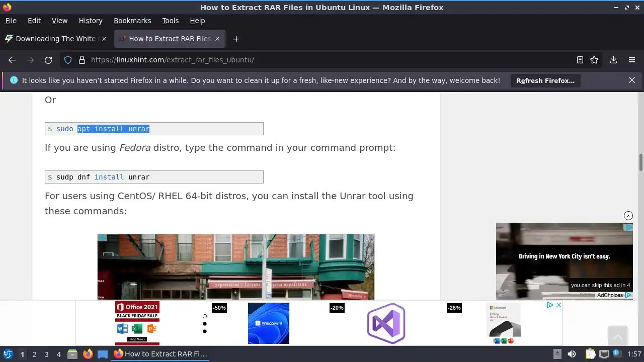Click the Windows 11 ad thumbnail

pyautogui.click(x=269, y=323)
